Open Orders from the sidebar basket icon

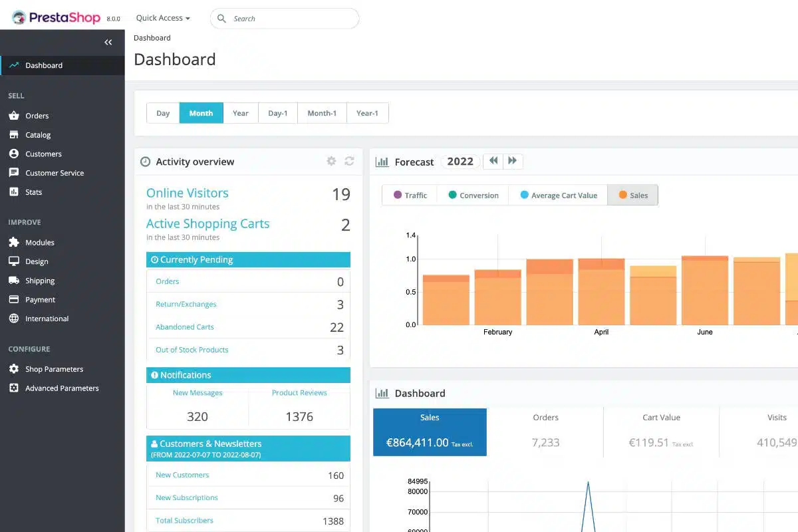tap(14, 116)
